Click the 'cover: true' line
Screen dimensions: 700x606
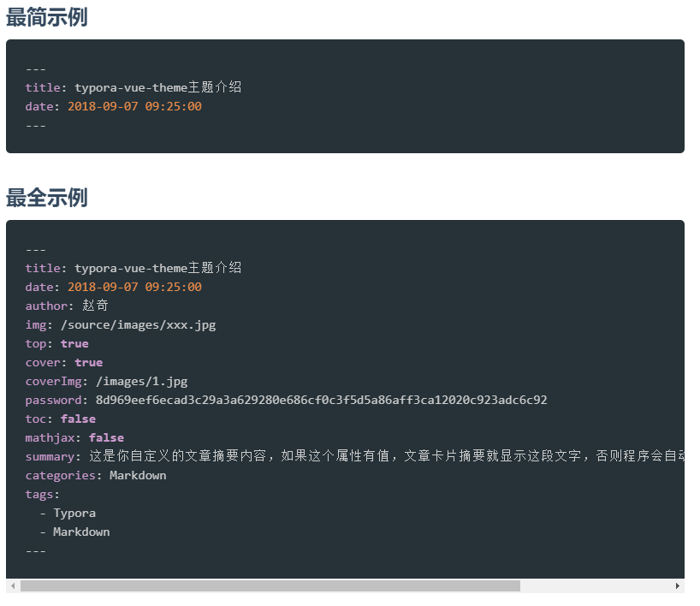(x=64, y=363)
